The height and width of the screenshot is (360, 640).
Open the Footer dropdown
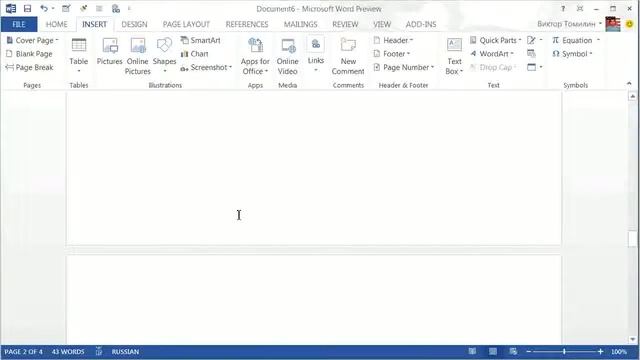(x=392, y=54)
